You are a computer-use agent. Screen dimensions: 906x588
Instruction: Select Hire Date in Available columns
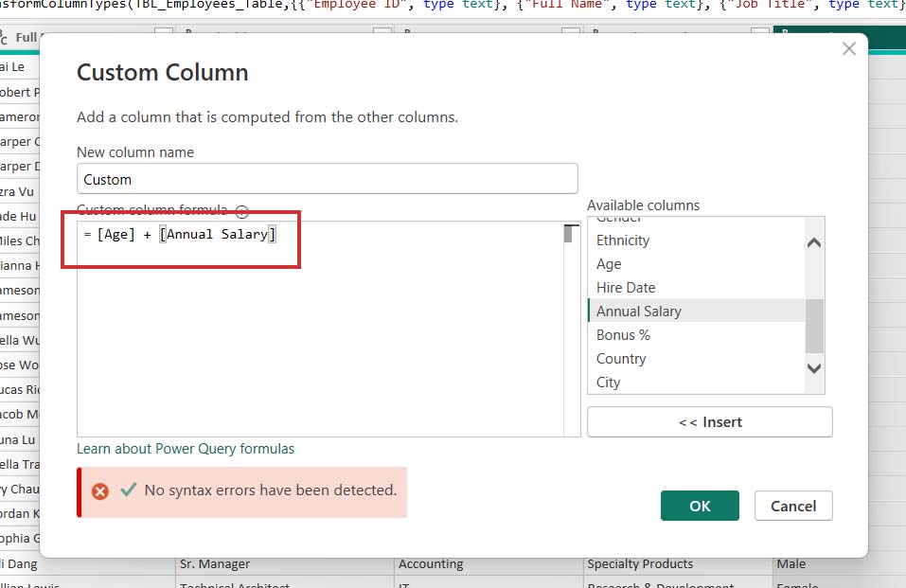696,287
